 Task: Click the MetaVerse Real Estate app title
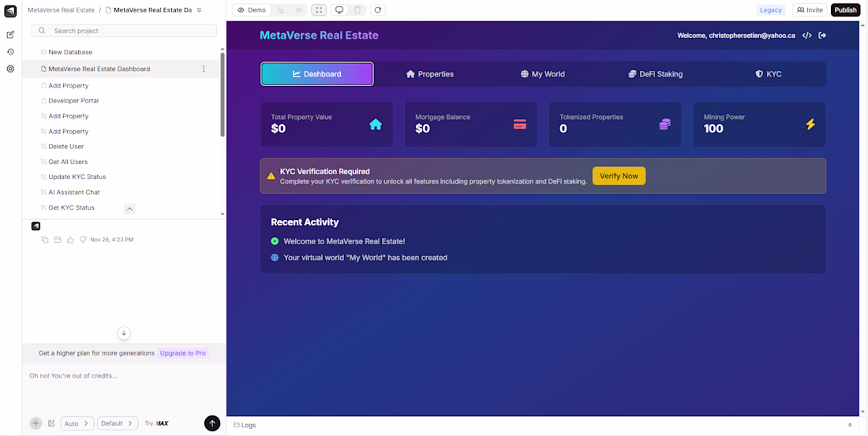[319, 35]
